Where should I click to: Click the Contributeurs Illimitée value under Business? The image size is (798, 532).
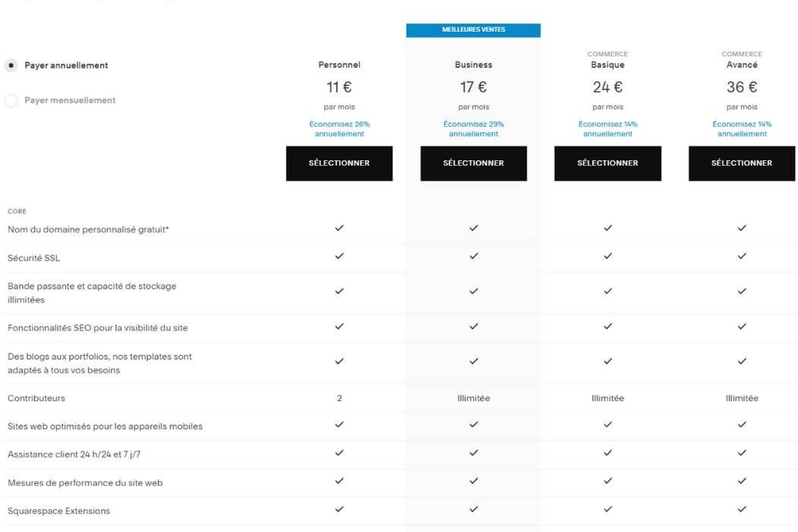tap(473, 397)
